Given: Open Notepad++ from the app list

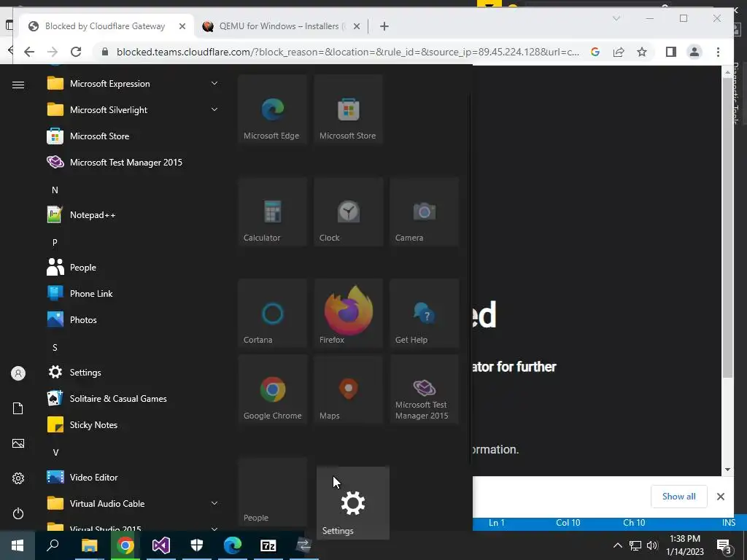Looking at the screenshot, I should pos(133,215).
